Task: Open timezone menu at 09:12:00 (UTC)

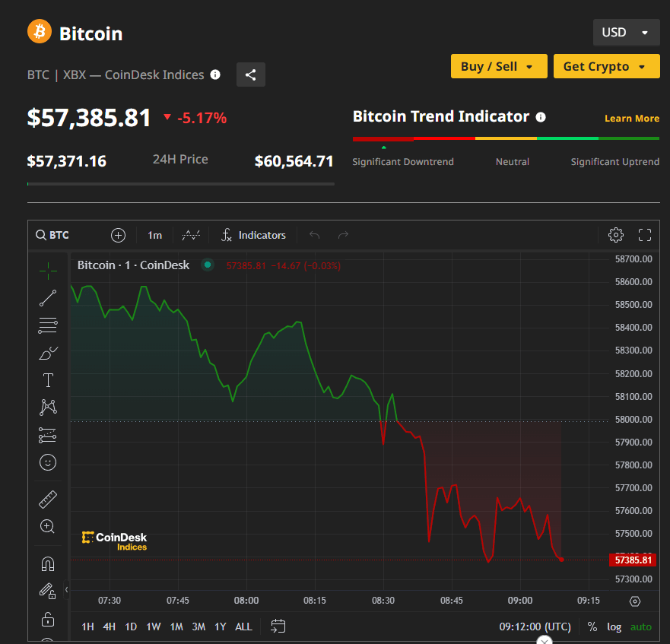Action: tap(535, 627)
